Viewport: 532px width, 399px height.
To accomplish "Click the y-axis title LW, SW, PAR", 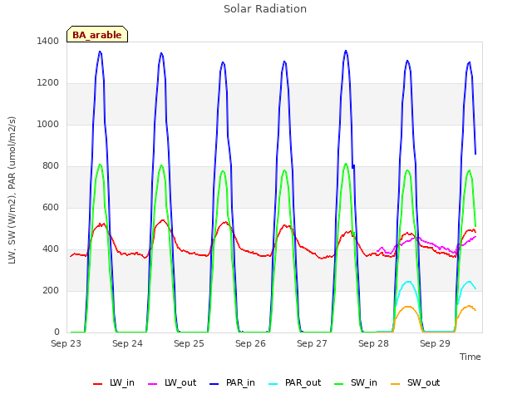I will [x=12, y=190].
